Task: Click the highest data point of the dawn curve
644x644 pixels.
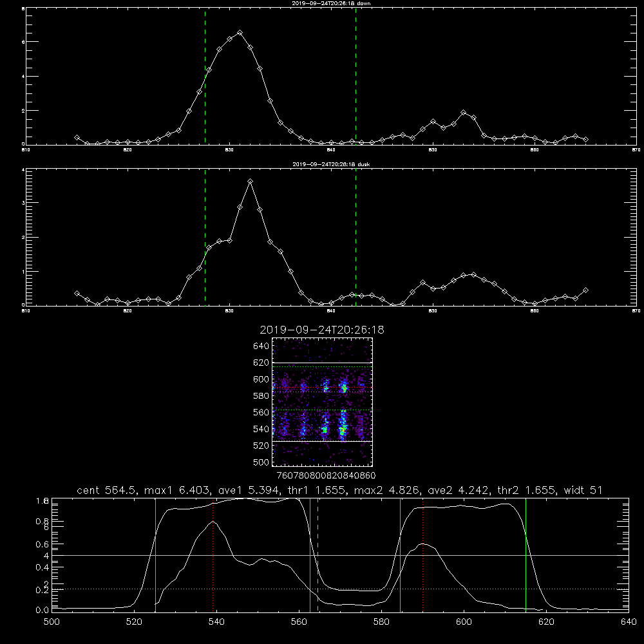Action: [x=240, y=32]
